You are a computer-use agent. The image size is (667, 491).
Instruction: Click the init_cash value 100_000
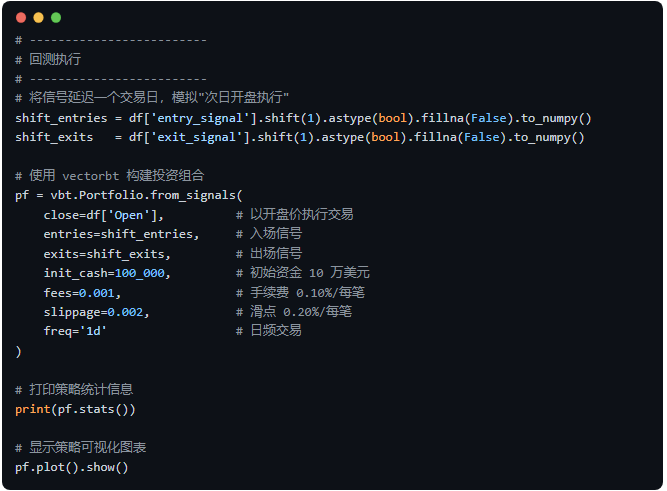pyautogui.click(x=140, y=272)
